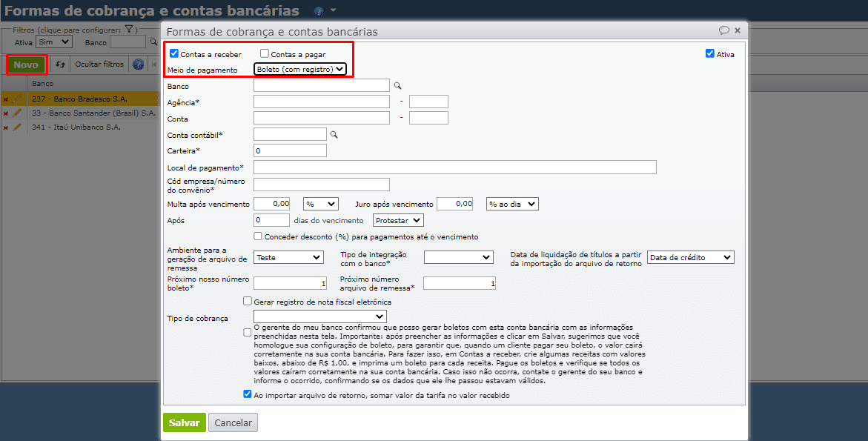This screenshot has width=868, height=441.
Task: Click Ocultar filtros in the toolbar
Action: coord(99,64)
